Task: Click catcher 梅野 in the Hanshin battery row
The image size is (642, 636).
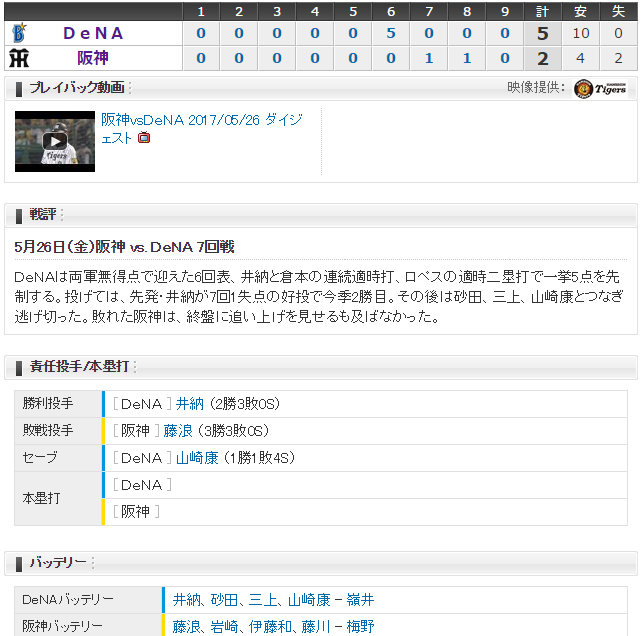Action: [x=360, y=627]
